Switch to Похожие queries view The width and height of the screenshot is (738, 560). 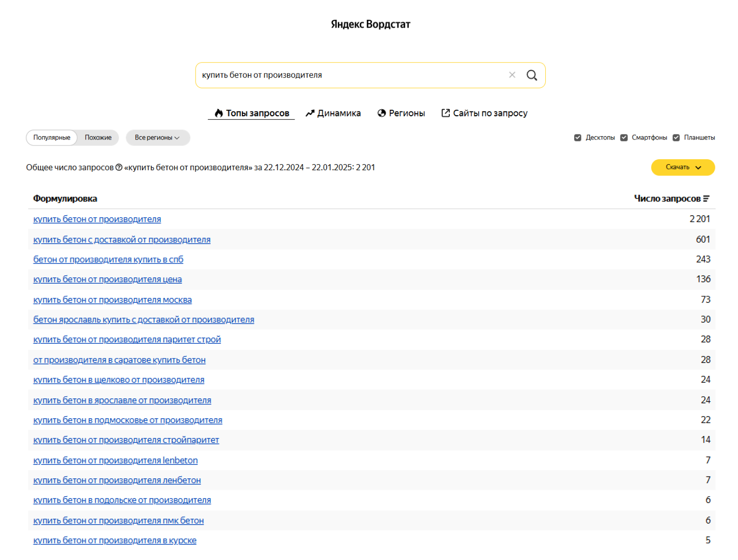97,137
